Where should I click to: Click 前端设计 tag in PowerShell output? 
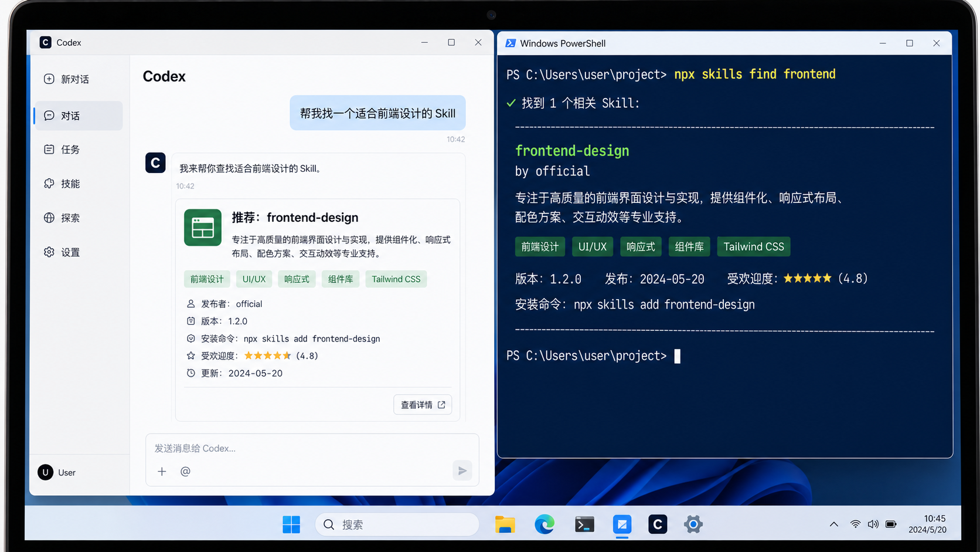540,247
